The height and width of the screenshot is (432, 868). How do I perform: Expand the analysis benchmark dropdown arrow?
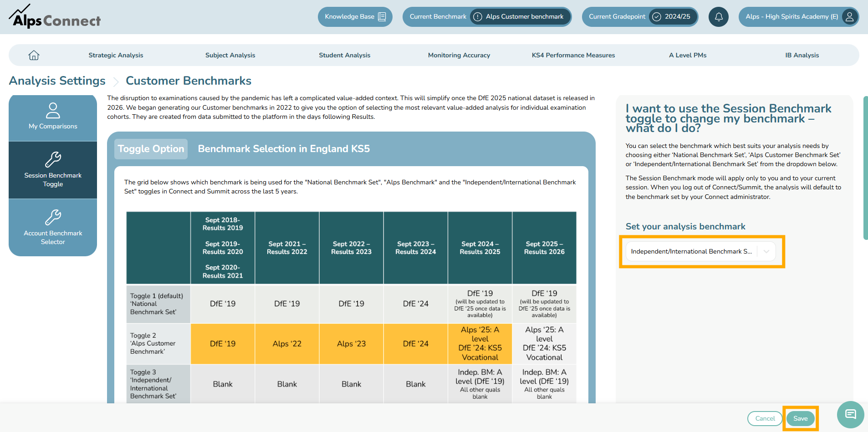766,251
